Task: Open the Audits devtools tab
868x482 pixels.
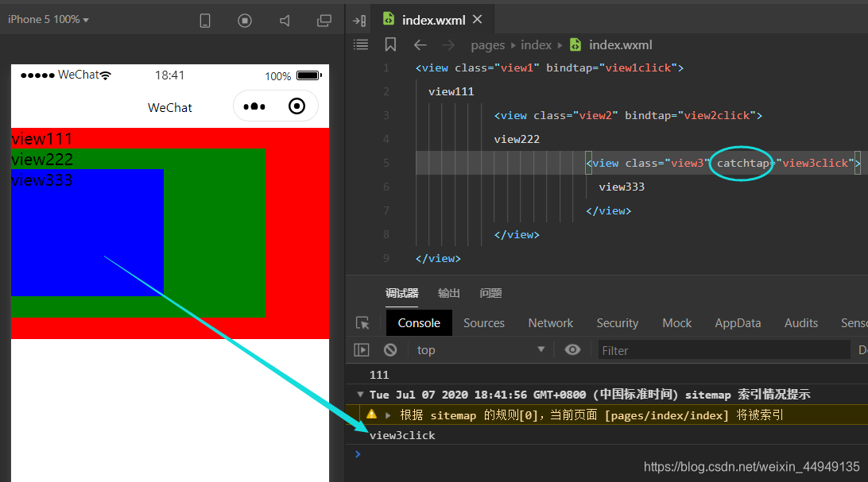Action: [801, 323]
